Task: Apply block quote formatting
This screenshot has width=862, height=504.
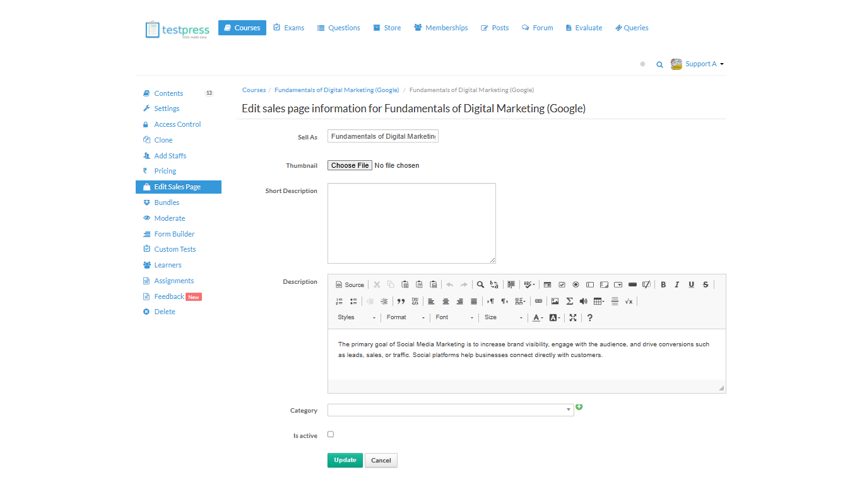Action: click(401, 302)
